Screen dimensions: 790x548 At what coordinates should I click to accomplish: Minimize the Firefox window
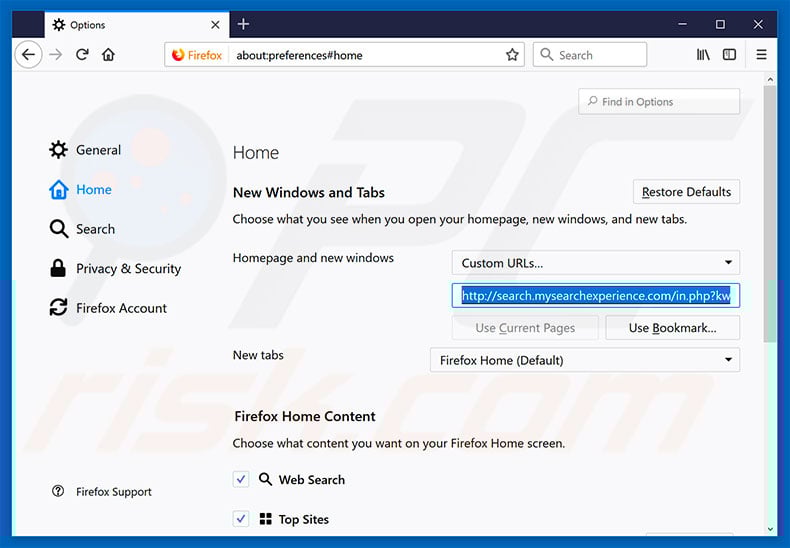(682, 24)
